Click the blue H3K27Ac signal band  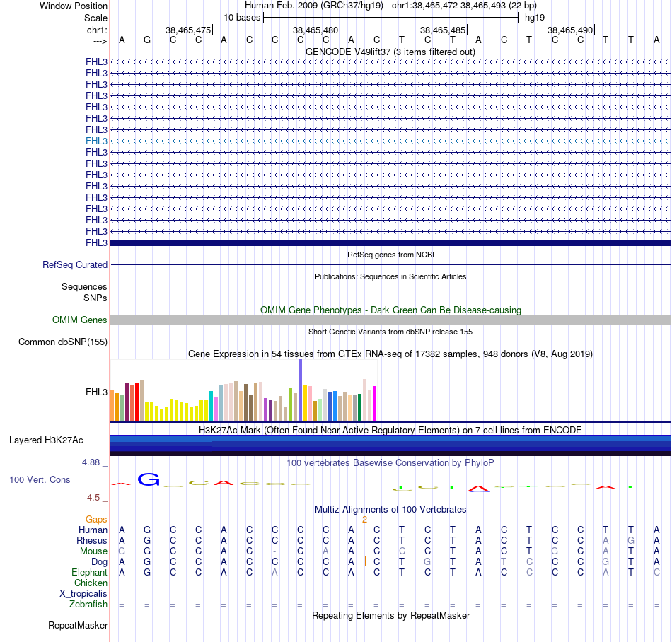point(390,443)
